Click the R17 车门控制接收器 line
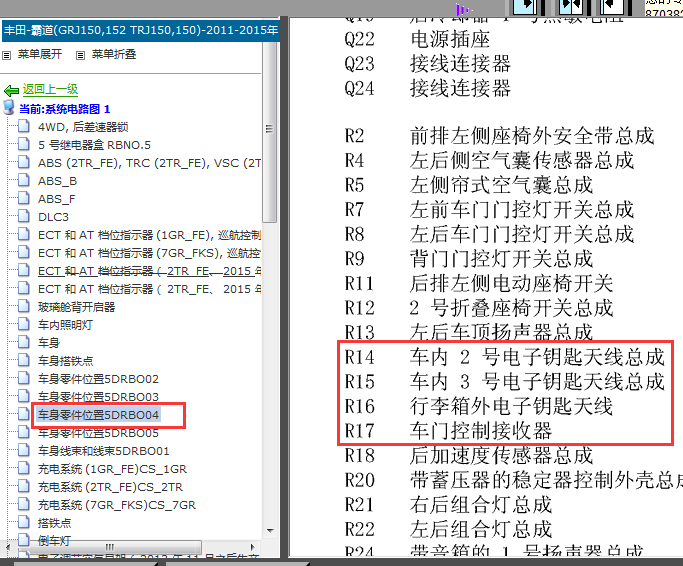Viewport: 683px width, 566px height. click(448, 430)
